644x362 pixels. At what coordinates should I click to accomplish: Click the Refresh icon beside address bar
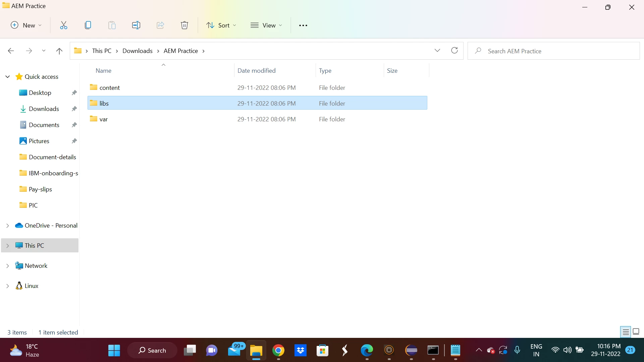click(x=454, y=51)
